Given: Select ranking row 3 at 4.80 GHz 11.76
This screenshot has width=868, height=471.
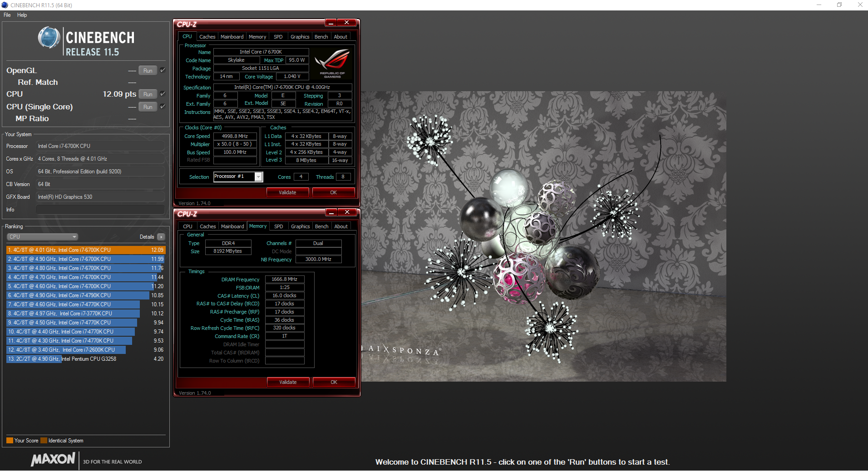Looking at the screenshot, I should [86, 268].
